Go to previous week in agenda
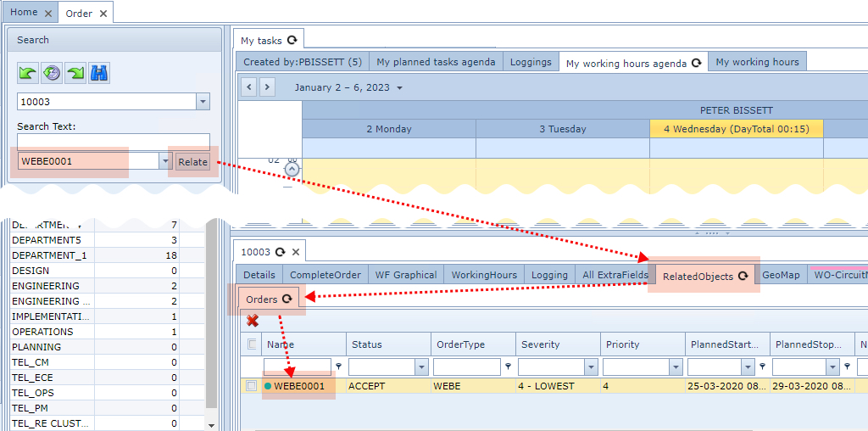The image size is (868, 431). (249, 87)
